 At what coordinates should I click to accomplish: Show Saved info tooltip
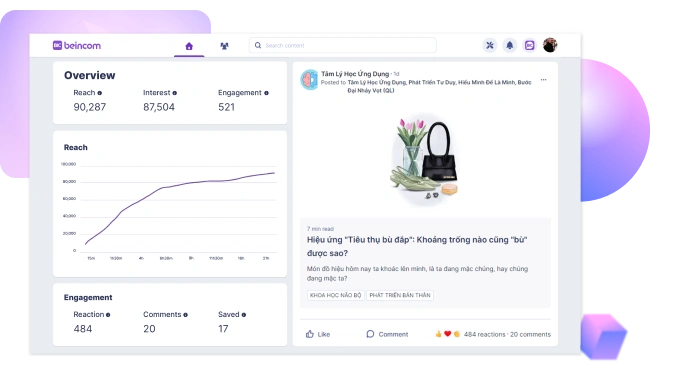tap(244, 315)
